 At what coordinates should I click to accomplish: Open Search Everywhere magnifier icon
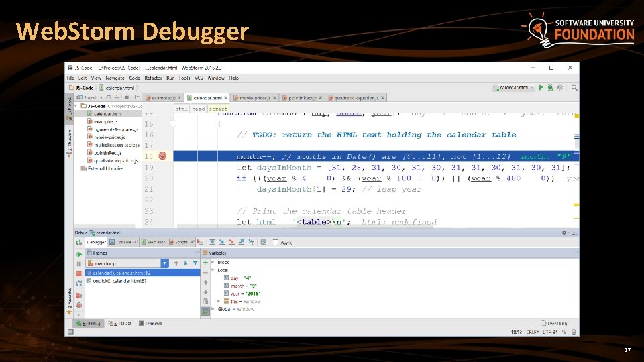(574, 87)
